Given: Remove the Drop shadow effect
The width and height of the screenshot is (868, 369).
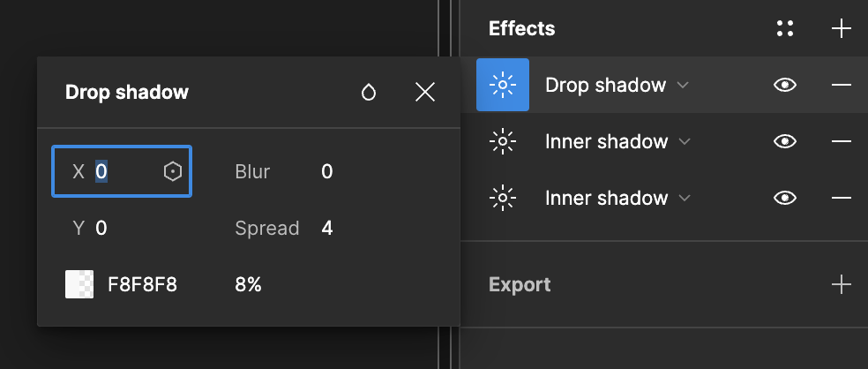Looking at the screenshot, I should pyautogui.click(x=842, y=86).
